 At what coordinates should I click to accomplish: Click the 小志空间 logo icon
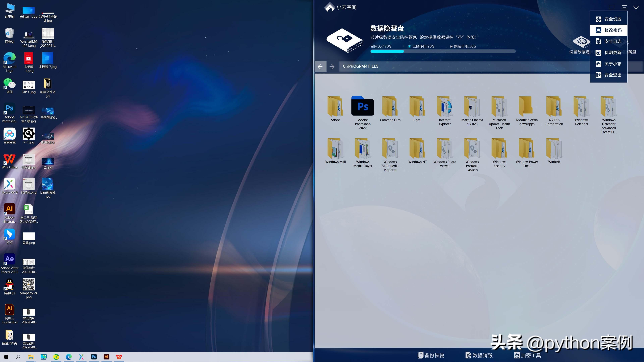(329, 7)
